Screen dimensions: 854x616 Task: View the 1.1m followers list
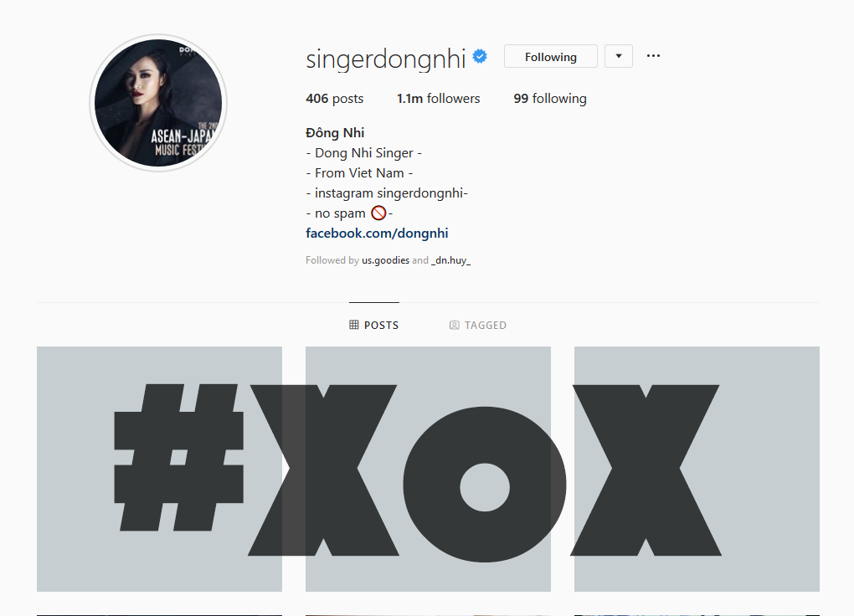pos(439,99)
